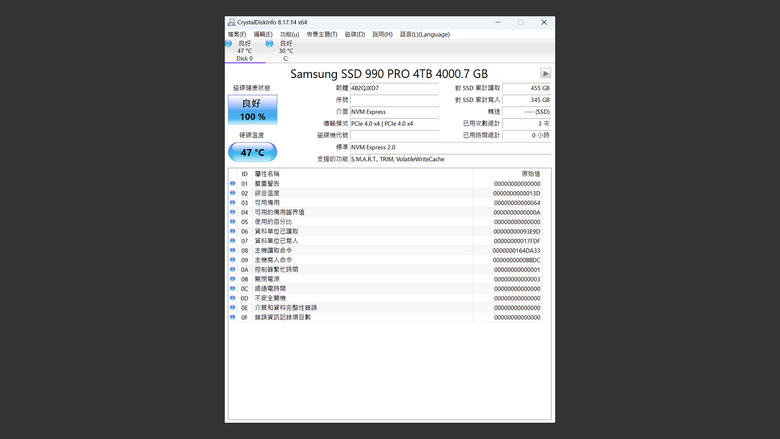Click the blue status dot for attribute 09

coord(232,260)
